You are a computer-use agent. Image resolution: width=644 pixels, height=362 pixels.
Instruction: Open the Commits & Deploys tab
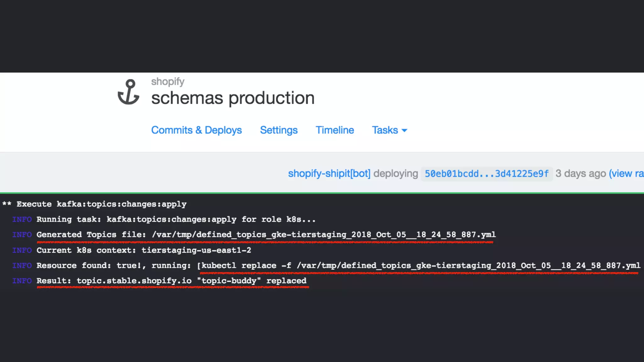[196, 130]
